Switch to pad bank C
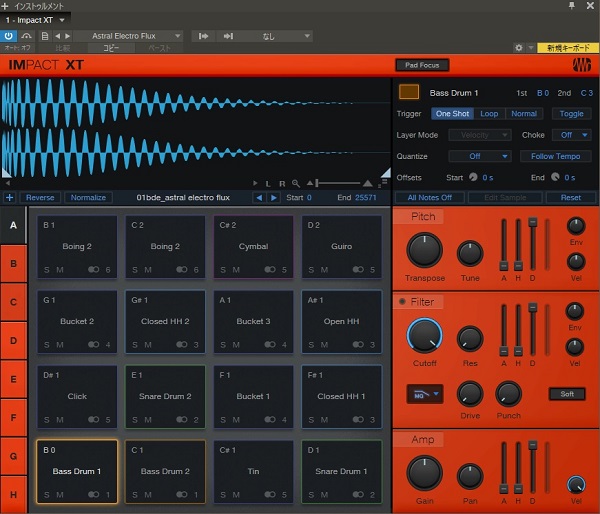The image size is (600, 514). 13,302
